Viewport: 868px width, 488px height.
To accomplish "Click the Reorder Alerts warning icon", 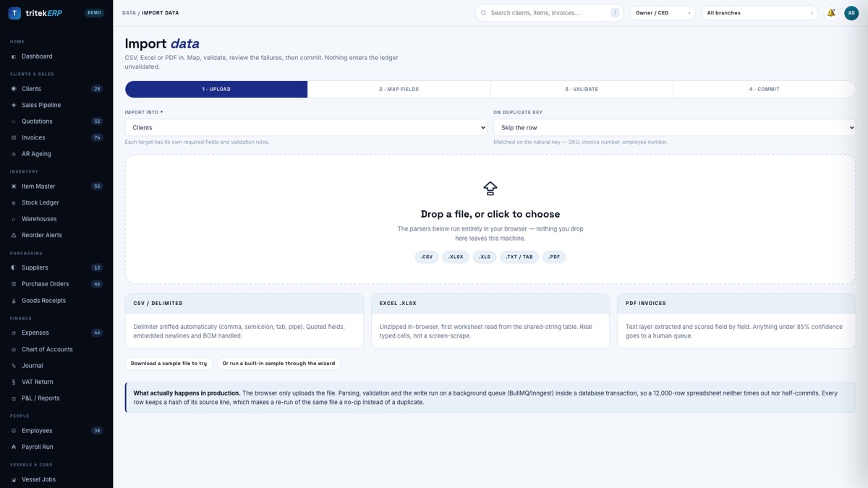I will click(x=14, y=235).
